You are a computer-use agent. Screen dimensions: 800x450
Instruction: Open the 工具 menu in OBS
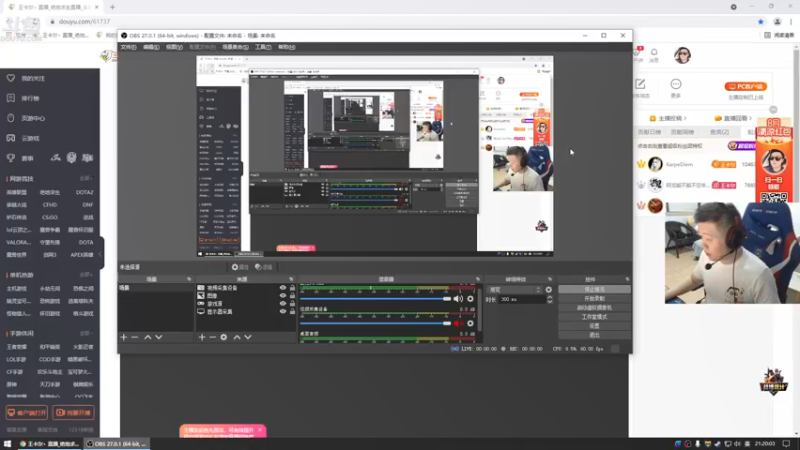pos(263,47)
